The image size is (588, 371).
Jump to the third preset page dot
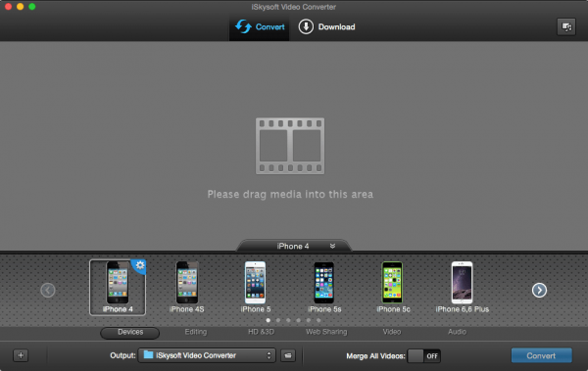pos(288,320)
